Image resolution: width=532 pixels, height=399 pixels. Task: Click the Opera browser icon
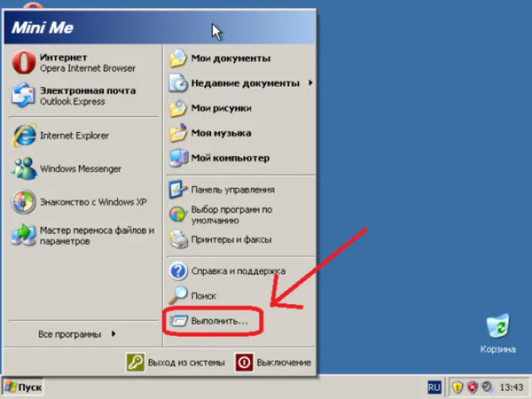(24, 62)
